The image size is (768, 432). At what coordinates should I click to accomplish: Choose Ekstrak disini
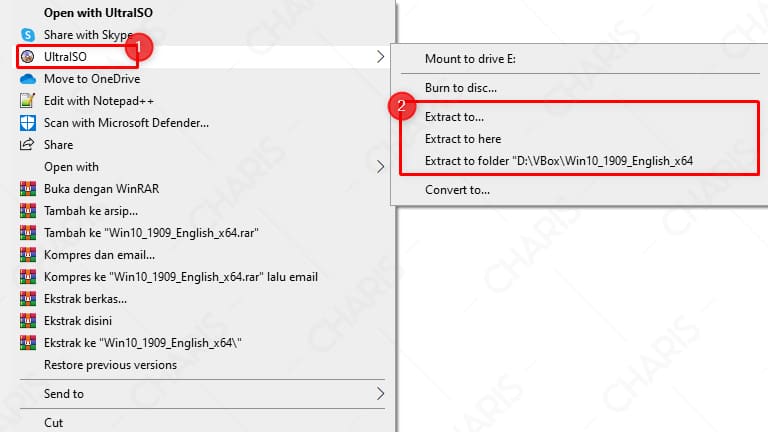click(x=78, y=321)
